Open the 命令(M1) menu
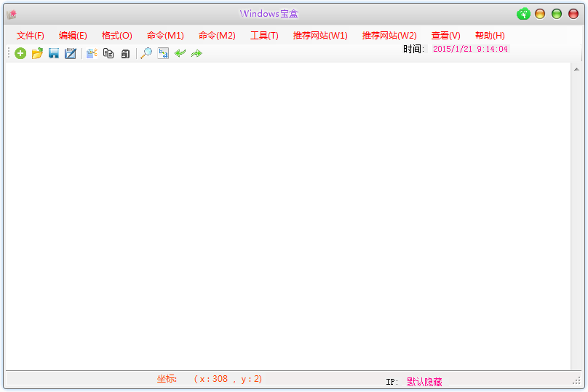The width and height of the screenshot is (588, 392). (x=165, y=36)
